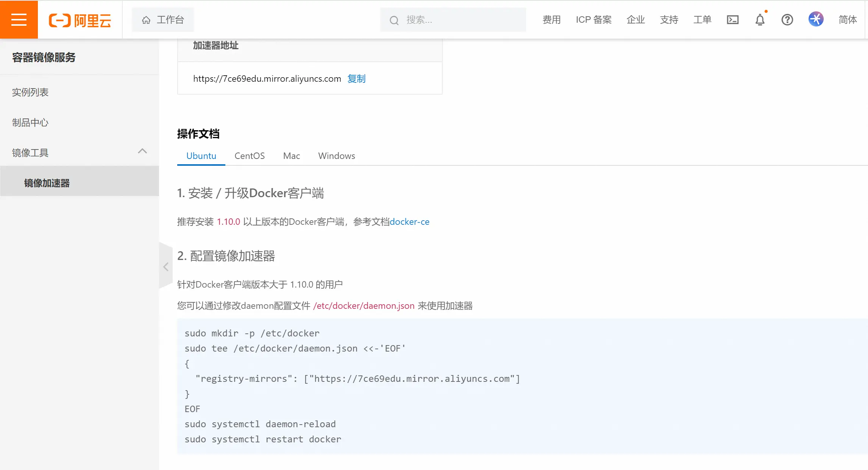This screenshot has height=470, width=868.
Task: Open the user avatar menu
Action: point(816,19)
